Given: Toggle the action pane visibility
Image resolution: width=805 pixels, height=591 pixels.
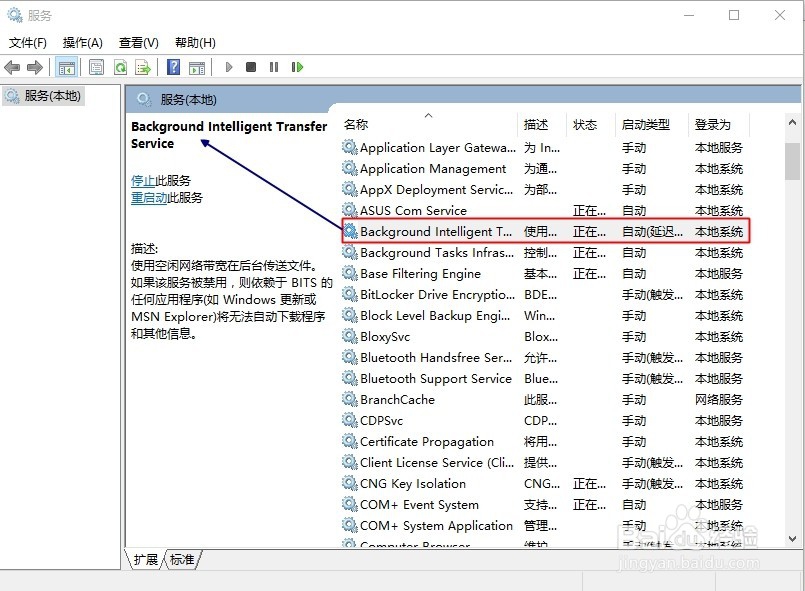Looking at the screenshot, I should (199, 67).
